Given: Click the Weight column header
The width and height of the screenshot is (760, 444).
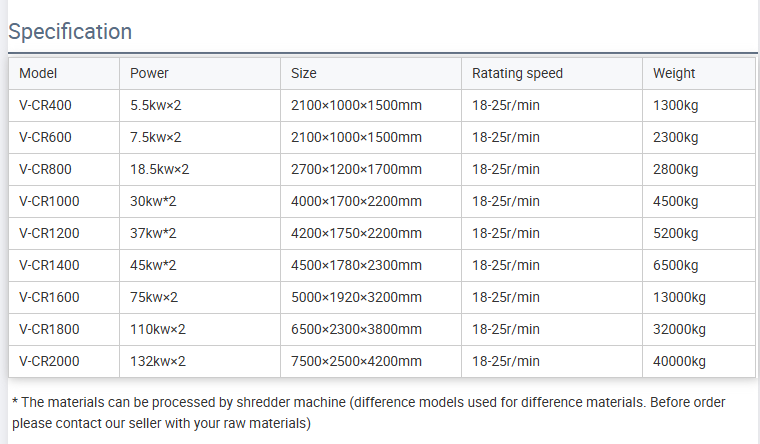Looking at the screenshot, I should click(674, 73).
